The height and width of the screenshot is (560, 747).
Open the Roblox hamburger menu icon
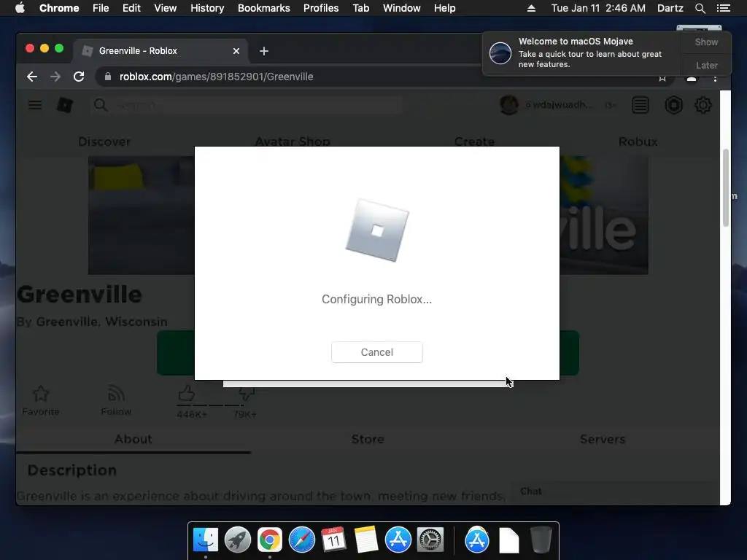[x=35, y=105]
